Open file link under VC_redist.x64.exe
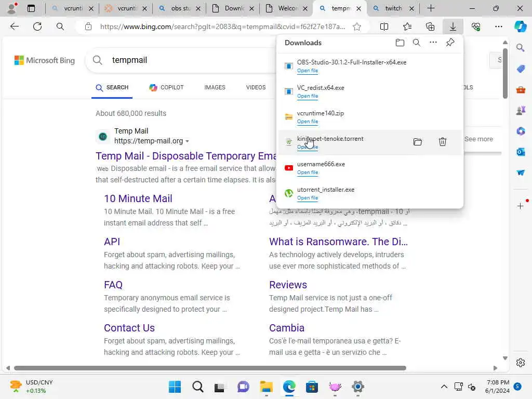Viewport: 532px width, 399px height. pyautogui.click(x=308, y=96)
